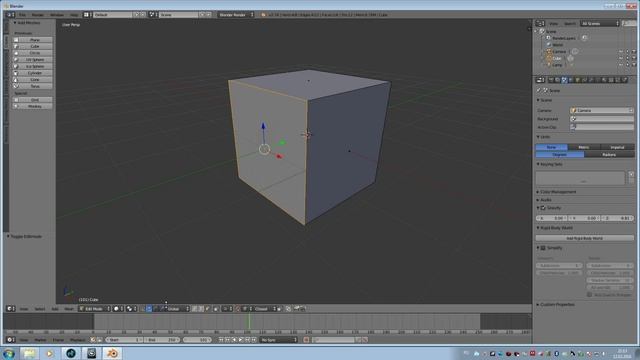Image resolution: width=640 pixels, height=360 pixels.
Task: Add a Plane mesh primitive
Action: pyautogui.click(x=32, y=40)
